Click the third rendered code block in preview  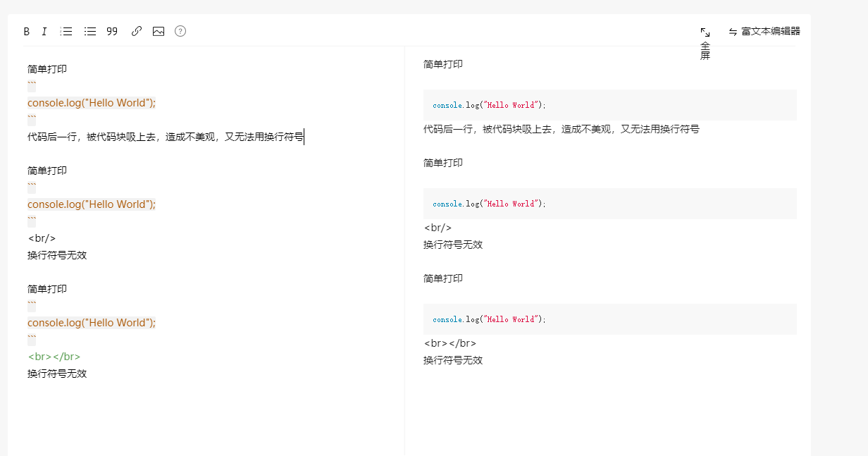[x=609, y=319]
